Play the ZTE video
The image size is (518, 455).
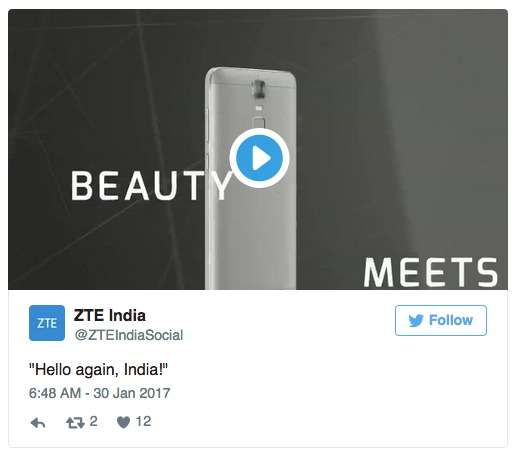pos(259,158)
